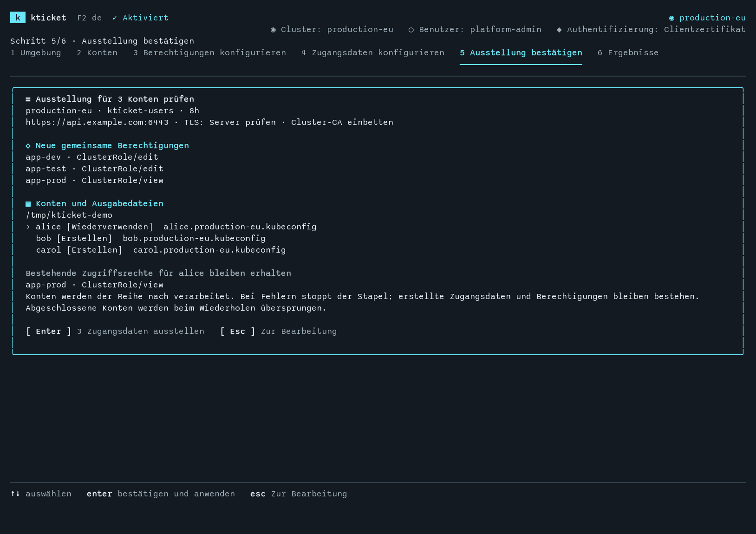Select the bob [Erstellen] account row
This screenshot has width=756, height=534.
point(150,238)
